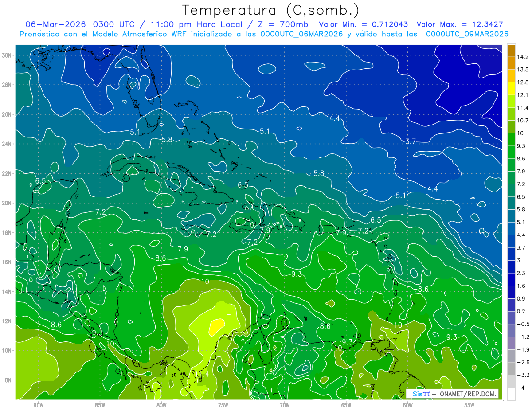Click the -1.9 tick label on the color scale
The width and height of the screenshot is (532, 411).
(523, 349)
